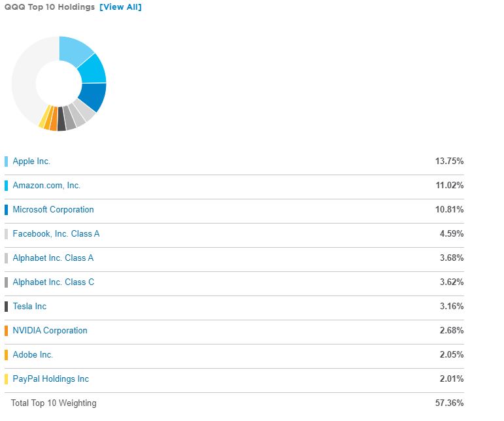This screenshot has width=504, height=421.
Task: Select the largest light blue donut slice
Action: (x=73, y=50)
